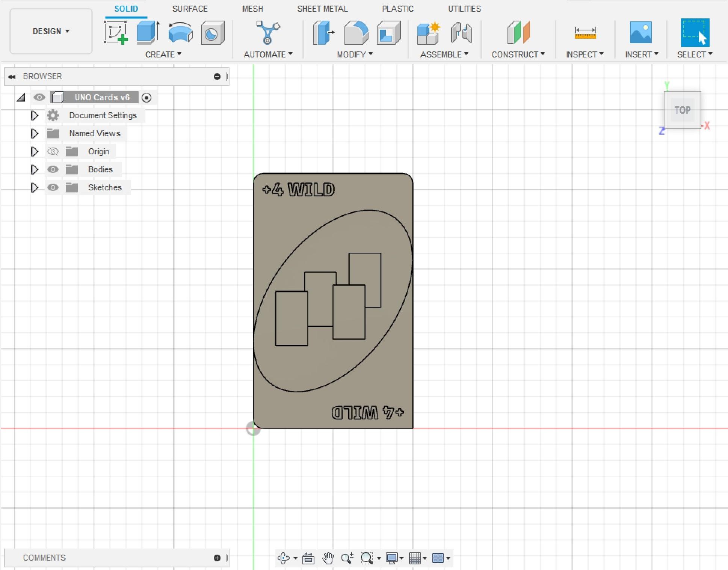Toggle visibility of Sketches folder
Viewport: 728px width, 570px height.
pyautogui.click(x=53, y=187)
